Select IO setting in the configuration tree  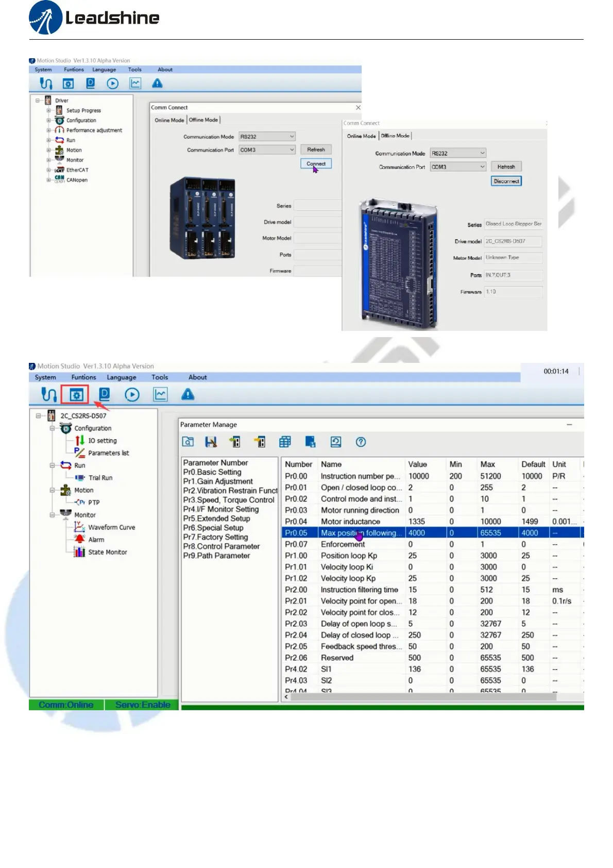click(x=102, y=441)
